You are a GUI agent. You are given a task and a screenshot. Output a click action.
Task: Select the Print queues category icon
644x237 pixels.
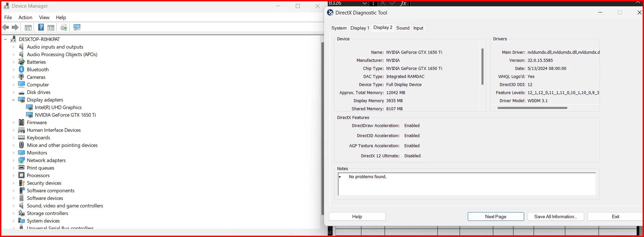point(22,168)
